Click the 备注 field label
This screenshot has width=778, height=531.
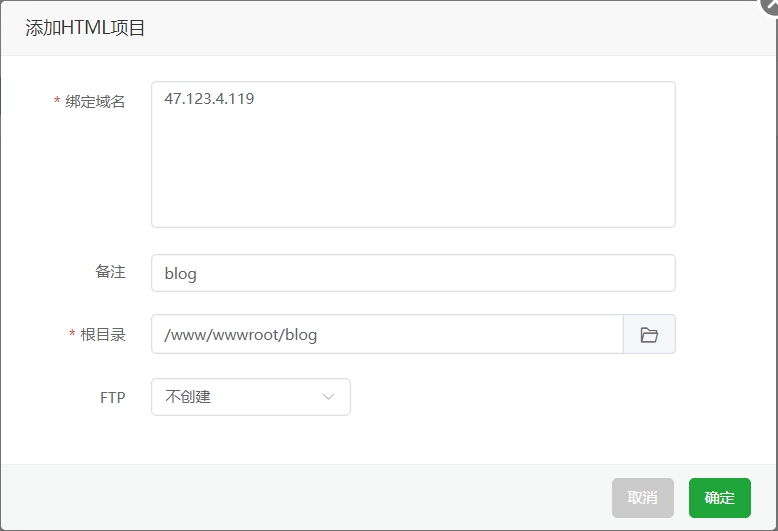point(110,272)
